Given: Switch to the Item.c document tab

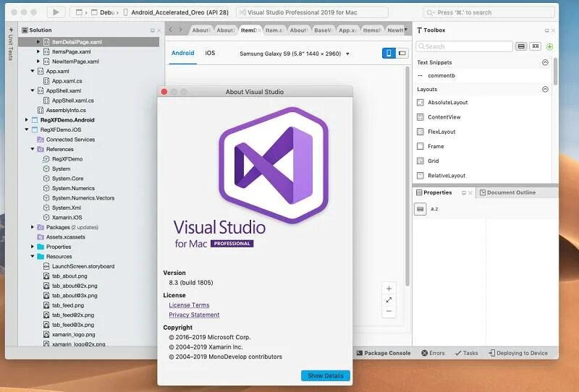Looking at the screenshot, I should click(274, 30).
